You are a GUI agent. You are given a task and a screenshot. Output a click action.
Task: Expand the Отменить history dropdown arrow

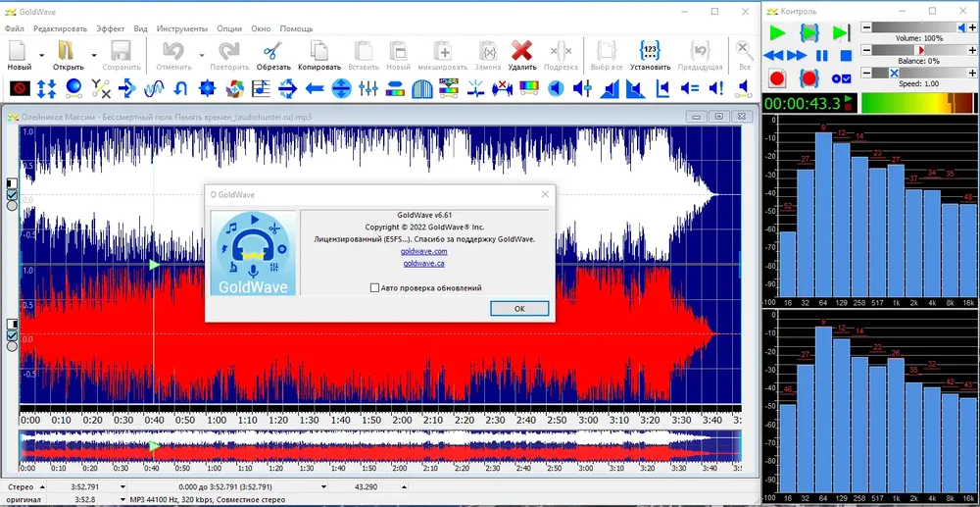tap(202, 55)
